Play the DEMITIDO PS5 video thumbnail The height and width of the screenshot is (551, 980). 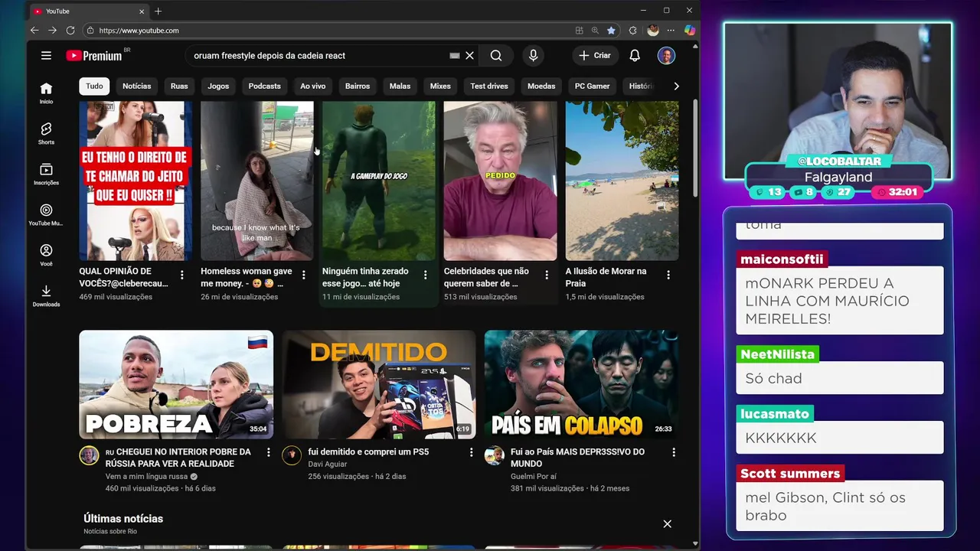379,384
